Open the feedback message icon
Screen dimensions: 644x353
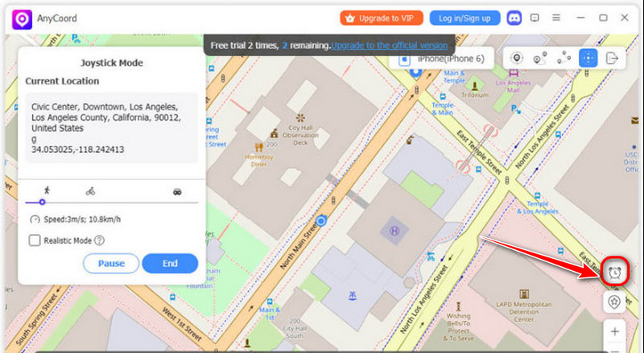point(535,18)
